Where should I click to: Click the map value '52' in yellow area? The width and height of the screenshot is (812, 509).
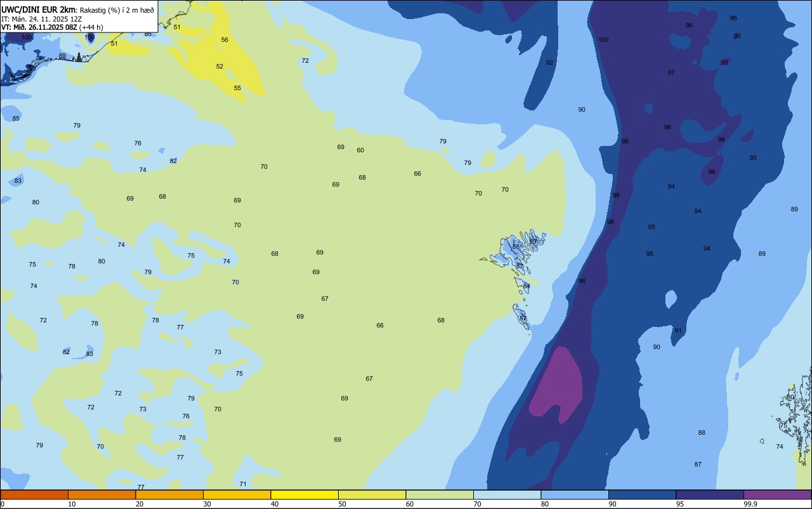[219, 67]
